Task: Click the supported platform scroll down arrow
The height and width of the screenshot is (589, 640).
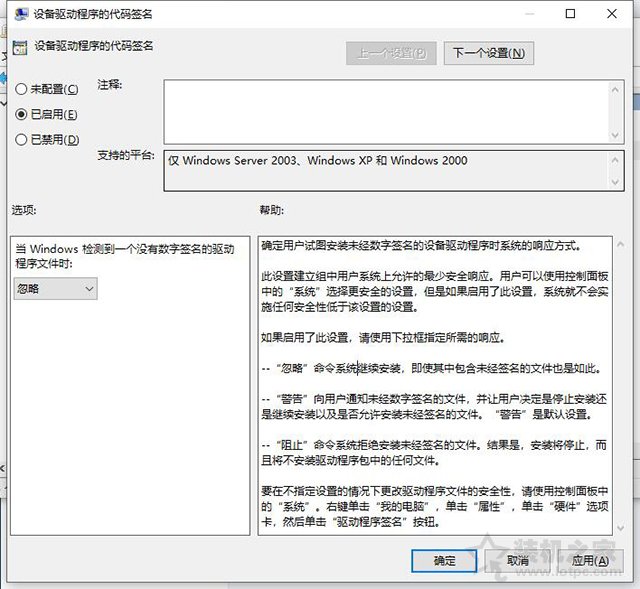Action: 616,182
